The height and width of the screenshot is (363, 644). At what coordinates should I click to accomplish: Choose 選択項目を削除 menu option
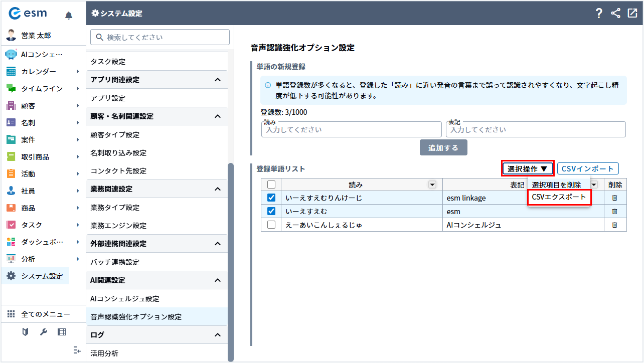556,185
